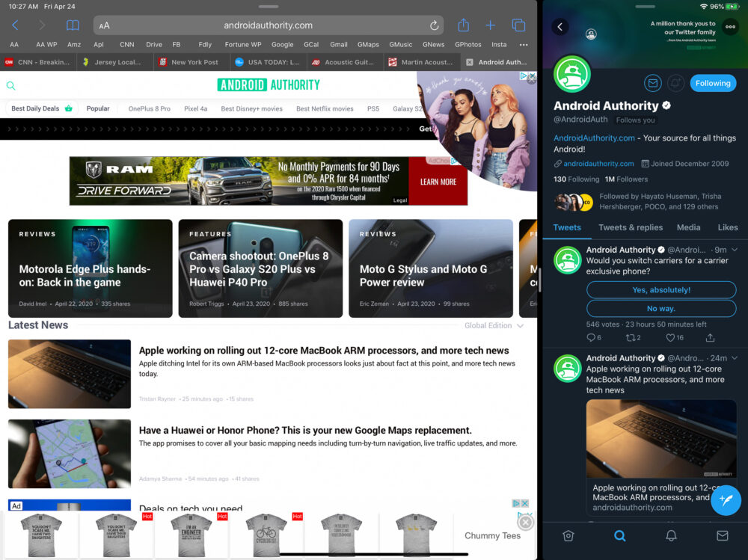748x560 pixels.
Task: Open Safari bookmarks sidebar icon
Action: 71,25
